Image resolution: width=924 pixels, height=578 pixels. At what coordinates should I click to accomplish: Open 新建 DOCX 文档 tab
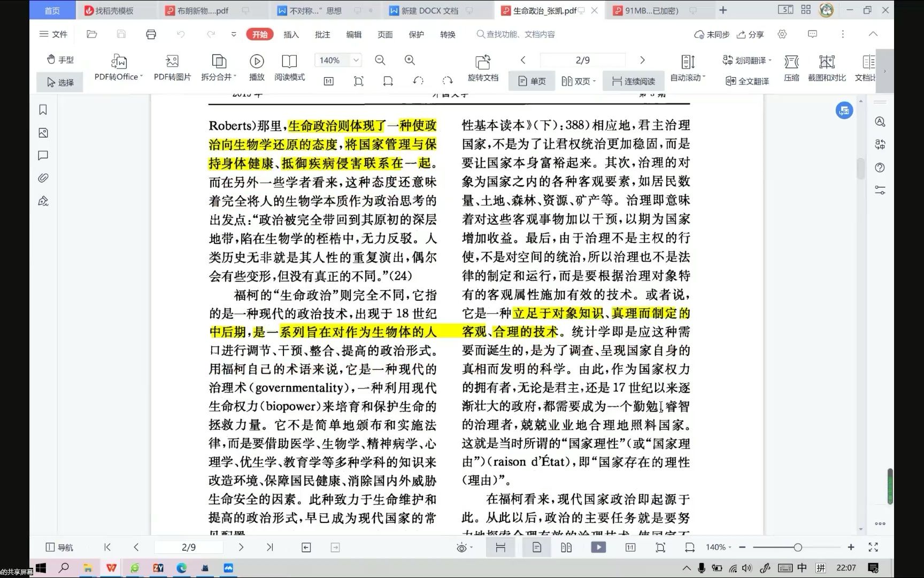click(430, 11)
